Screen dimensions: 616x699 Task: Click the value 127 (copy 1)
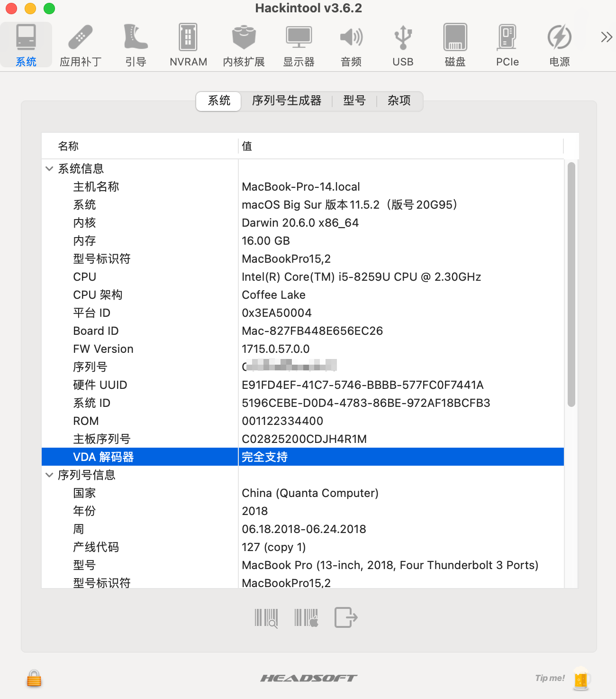(274, 547)
